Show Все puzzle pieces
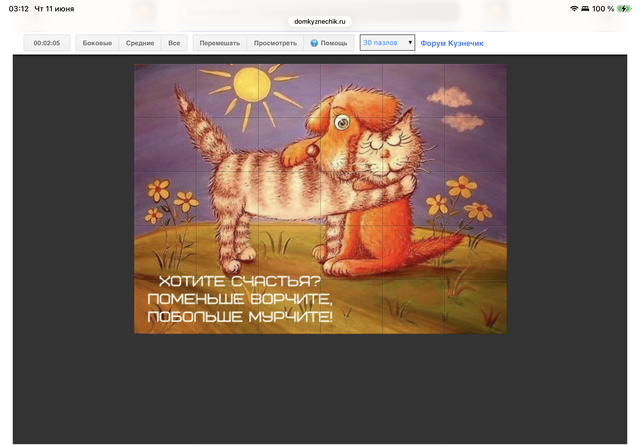The image size is (640, 445). (174, 43)
